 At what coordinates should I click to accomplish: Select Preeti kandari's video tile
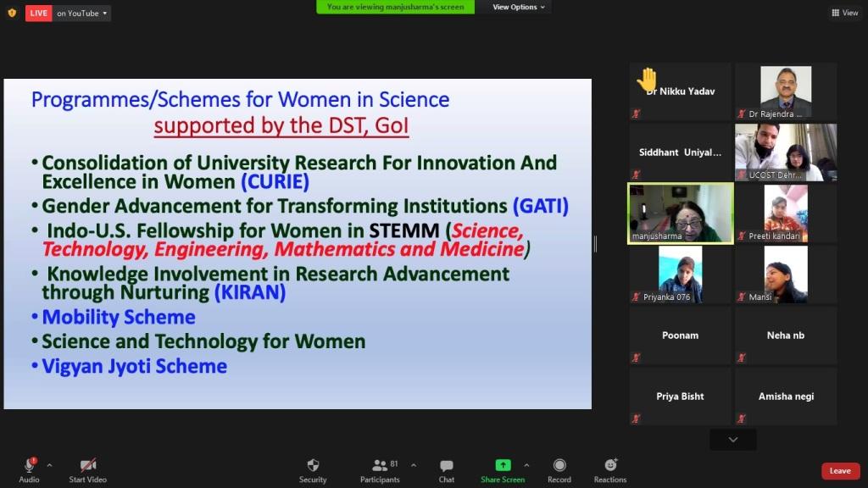786,213
